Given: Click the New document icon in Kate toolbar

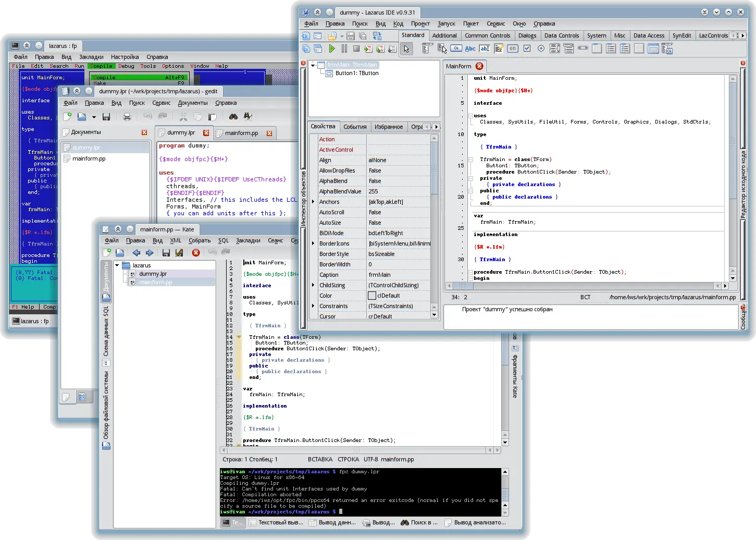Looking at the screenshot, I should (107, 253).
